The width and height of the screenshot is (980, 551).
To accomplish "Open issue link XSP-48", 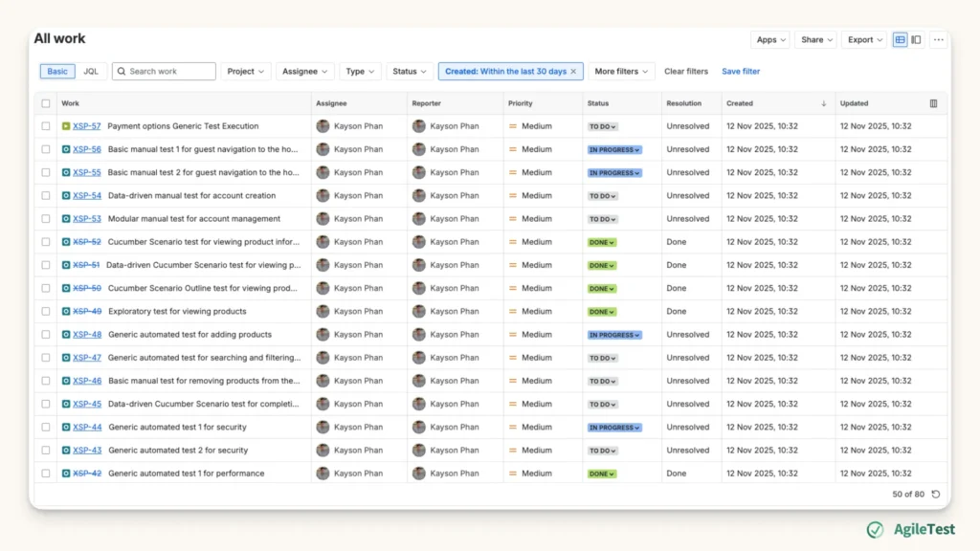I will (86, 335).
